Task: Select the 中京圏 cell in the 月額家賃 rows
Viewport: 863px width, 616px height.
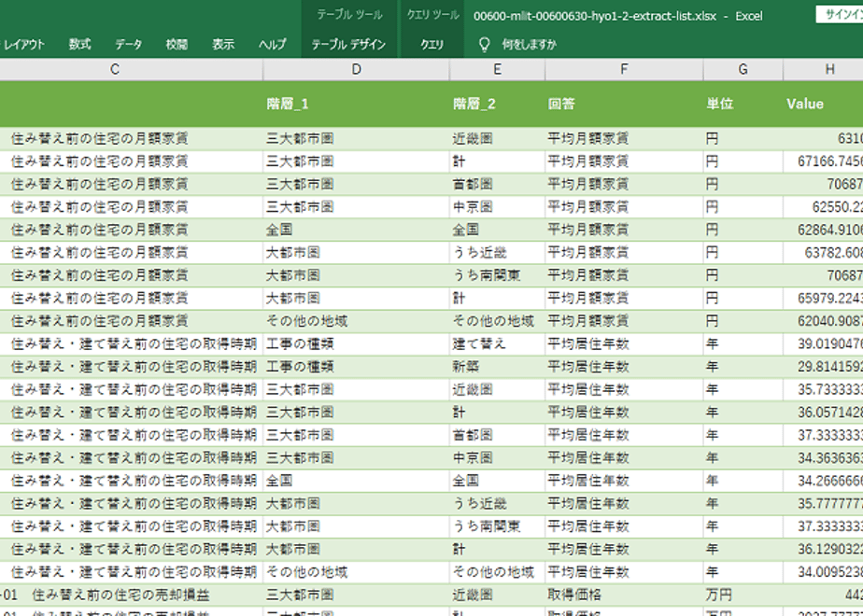Action: 497,207
